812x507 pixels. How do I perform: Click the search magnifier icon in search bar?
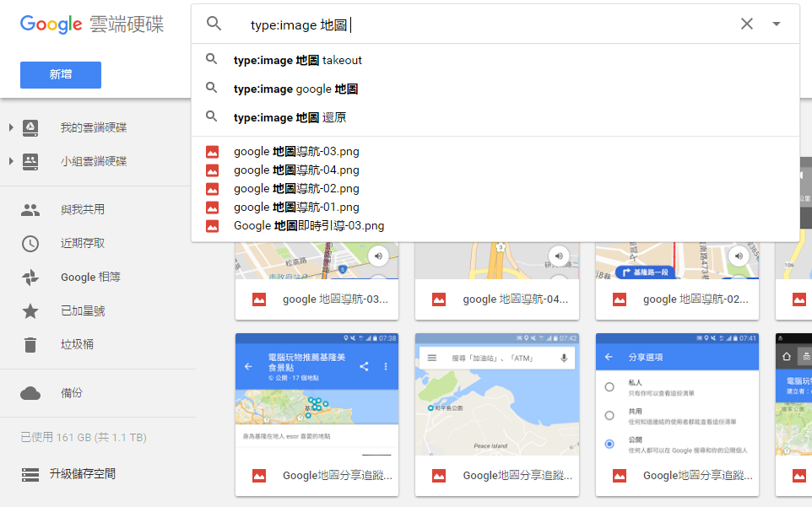click(x=214, y=24)
